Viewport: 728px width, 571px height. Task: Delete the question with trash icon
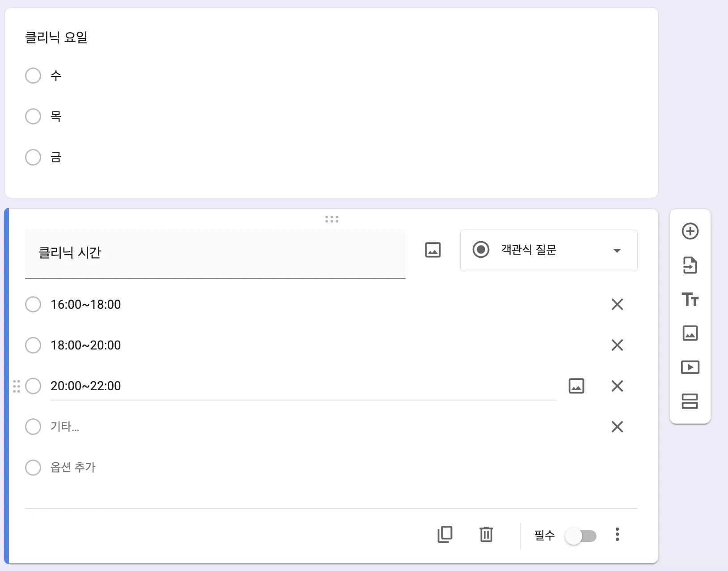coord(486,534)
